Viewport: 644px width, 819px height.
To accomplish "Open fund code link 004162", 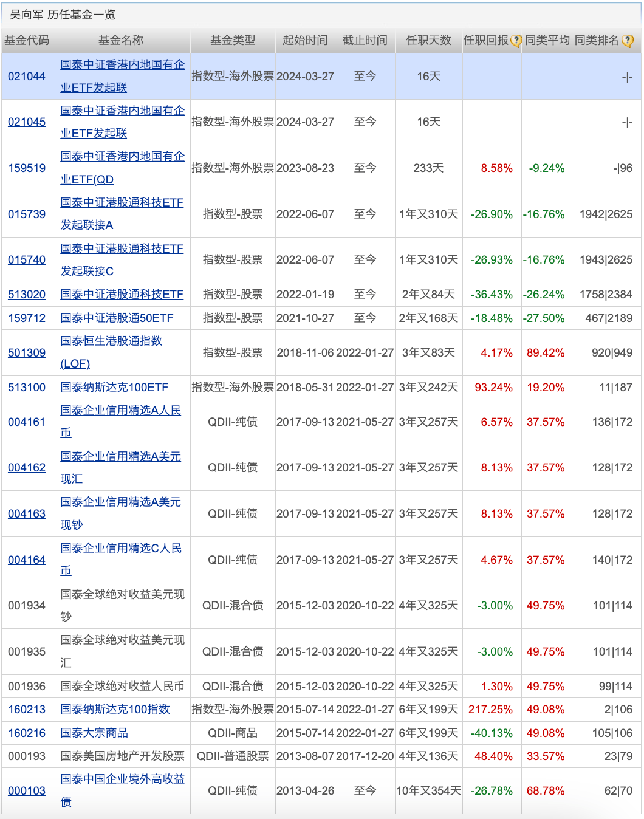I will point(27,468).
